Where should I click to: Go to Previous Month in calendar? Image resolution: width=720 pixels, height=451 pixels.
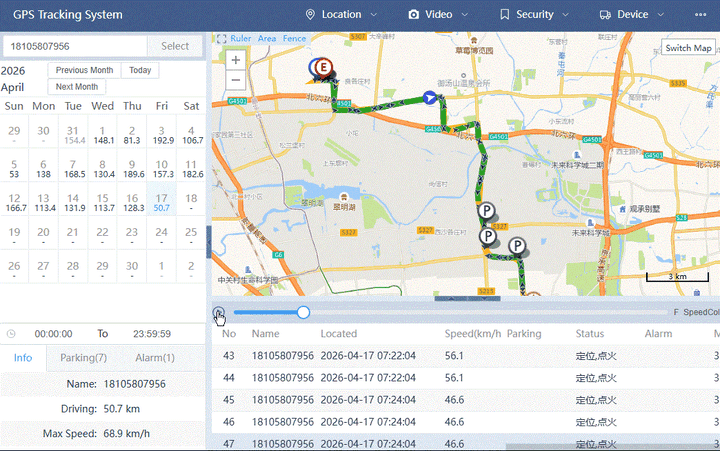[x=84, y=70]
